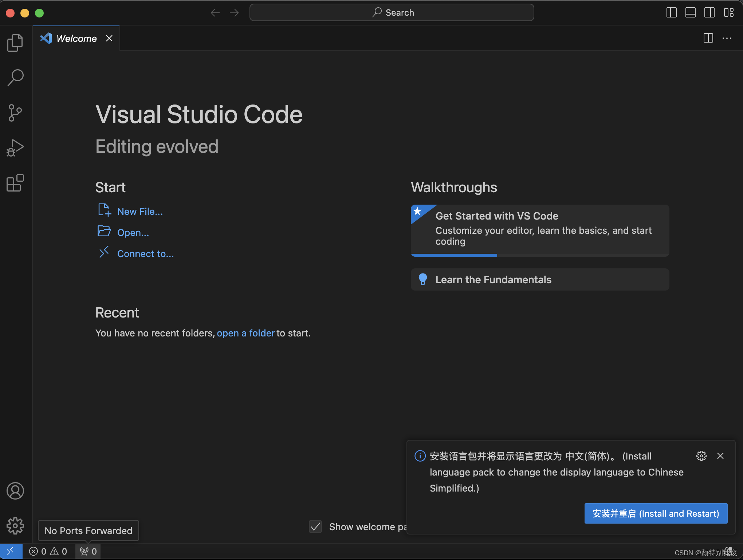Click the New File link
Viewport: 743px width, 560px height.
coord(140,212)
